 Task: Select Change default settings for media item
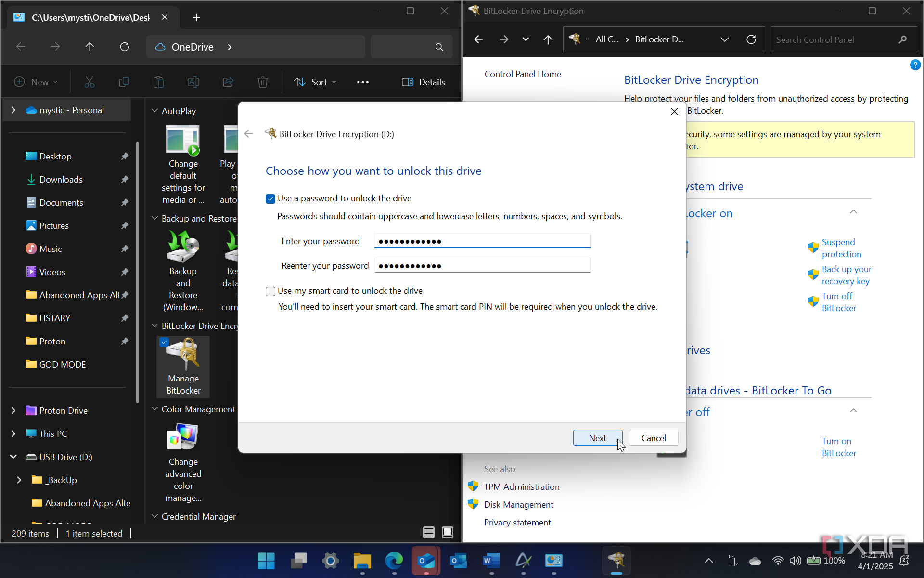pos(183,165)
